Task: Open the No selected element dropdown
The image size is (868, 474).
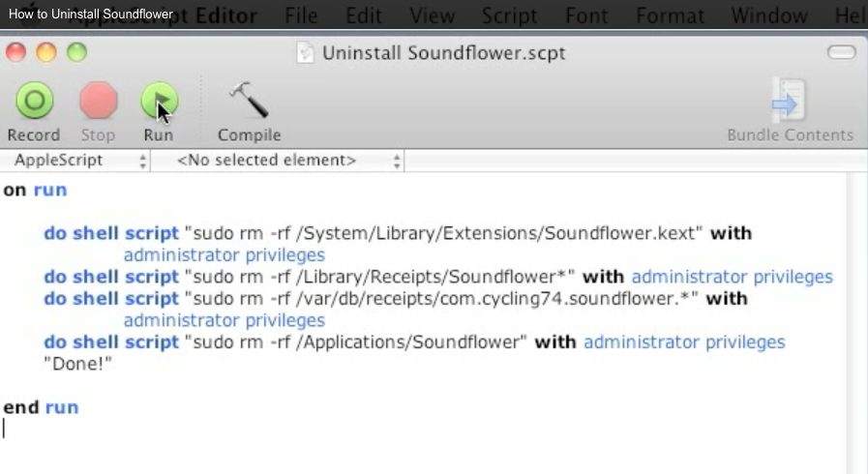Action: click(x=278, y=161)
